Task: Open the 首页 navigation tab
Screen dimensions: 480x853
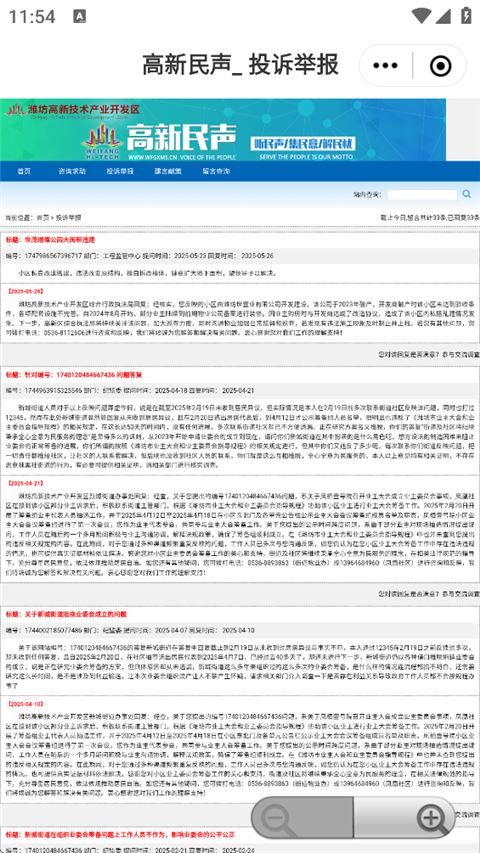Action: [24, 171]
